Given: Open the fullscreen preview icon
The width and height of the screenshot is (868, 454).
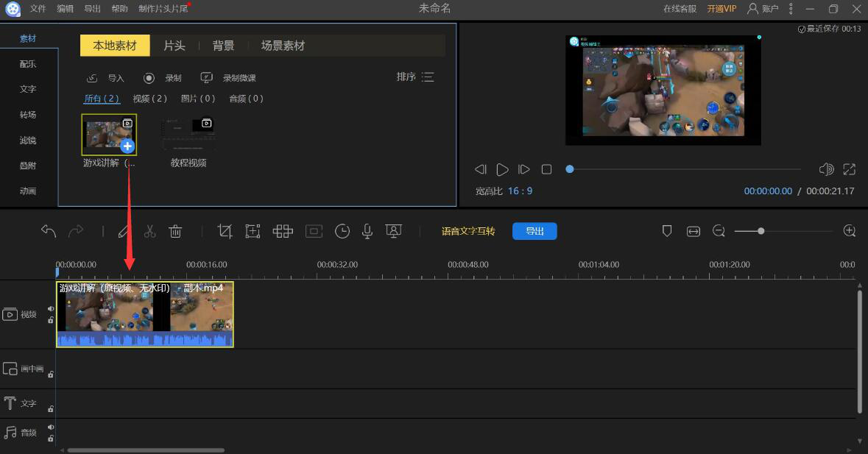Looking at the screenshot, I should pyautogui.click(x=850, y=169).
